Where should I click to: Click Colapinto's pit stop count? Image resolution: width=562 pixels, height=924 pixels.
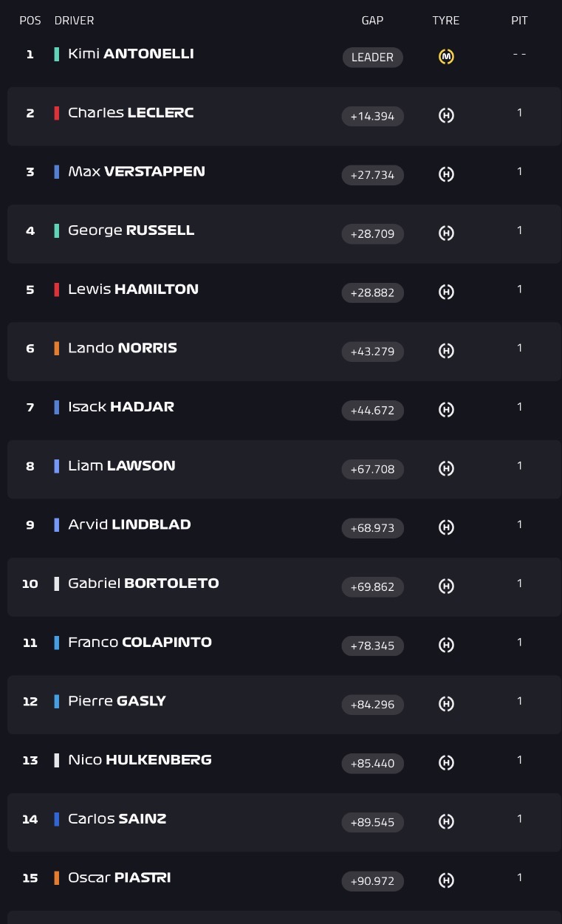point(519,642)
